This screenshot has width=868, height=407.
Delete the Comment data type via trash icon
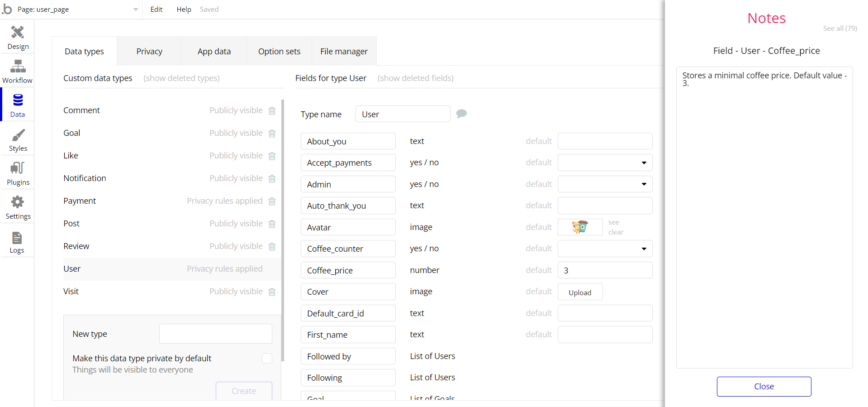point(272,110)
